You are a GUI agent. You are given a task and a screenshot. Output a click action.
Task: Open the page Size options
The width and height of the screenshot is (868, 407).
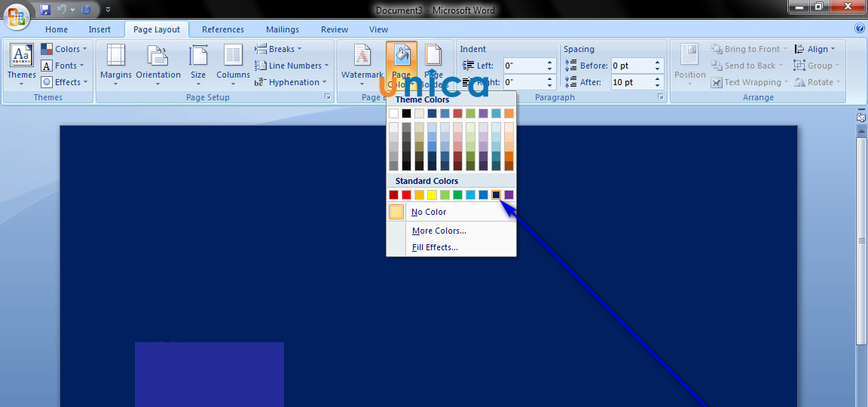pyautogui.click(x=198, y=64)
